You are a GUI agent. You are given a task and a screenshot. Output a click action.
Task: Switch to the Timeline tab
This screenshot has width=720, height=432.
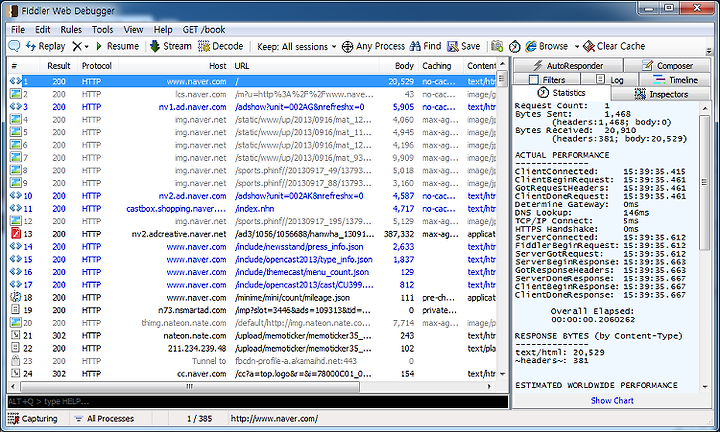coord(675,80)
